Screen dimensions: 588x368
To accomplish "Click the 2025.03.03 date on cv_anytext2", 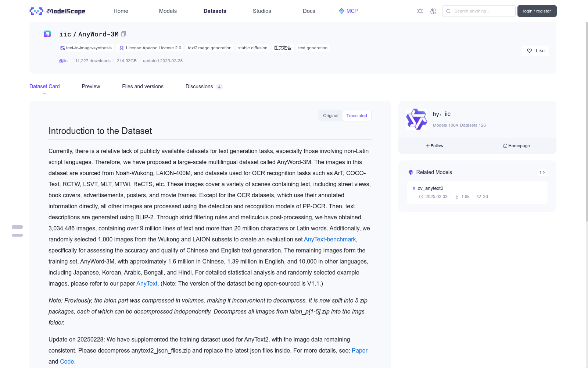I will coord(437,197).
